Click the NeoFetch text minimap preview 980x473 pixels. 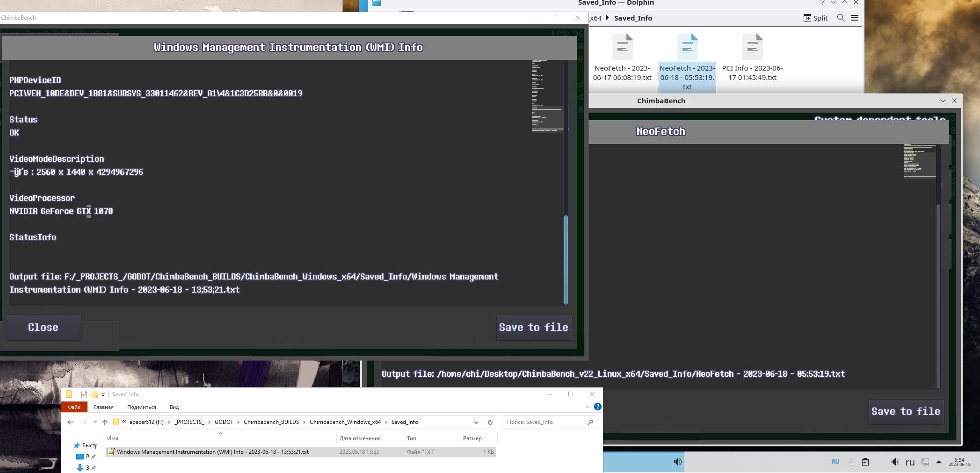(920, 161)
